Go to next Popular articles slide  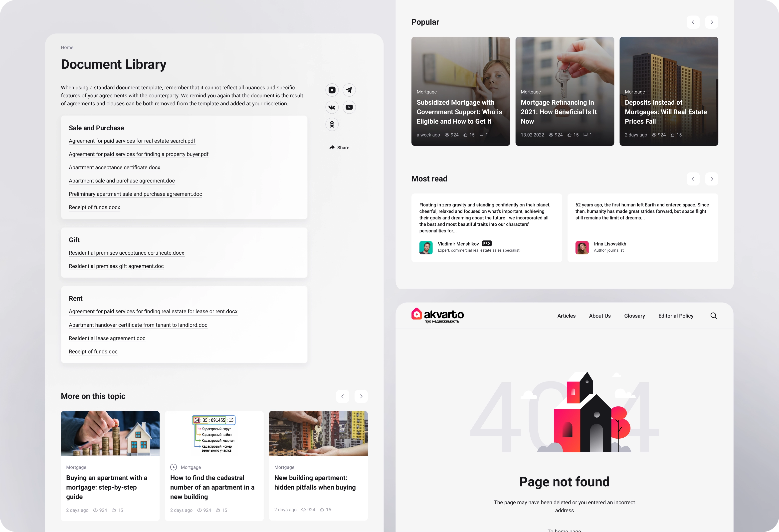[x=711, y=22]
